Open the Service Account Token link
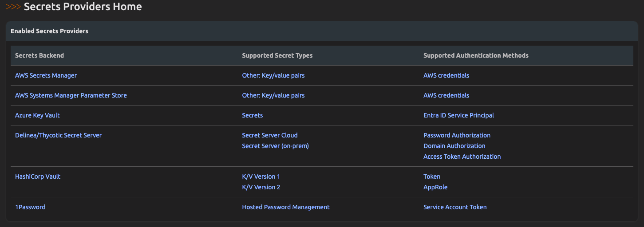The height and width of the screenshot is (227, 644). coord(455,207)
